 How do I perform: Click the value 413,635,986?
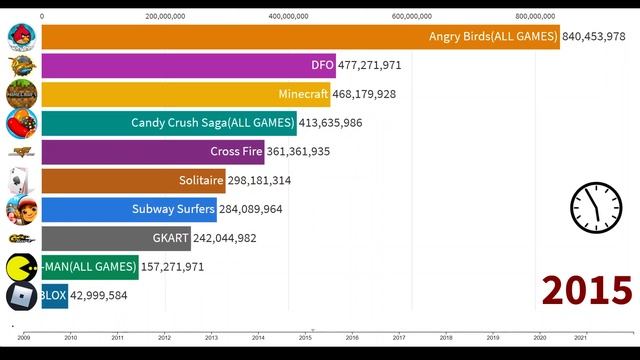tap(330, 123)
